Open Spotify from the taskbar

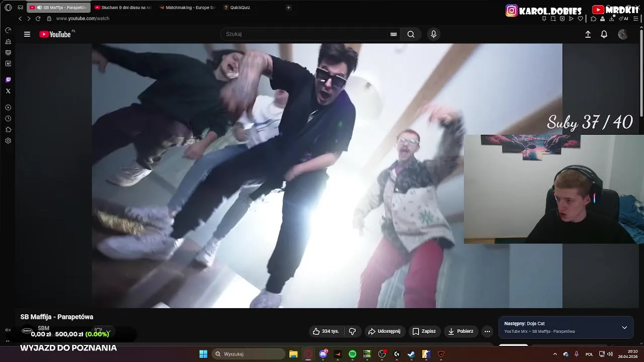pyautogui.click(x=352, y=354)
